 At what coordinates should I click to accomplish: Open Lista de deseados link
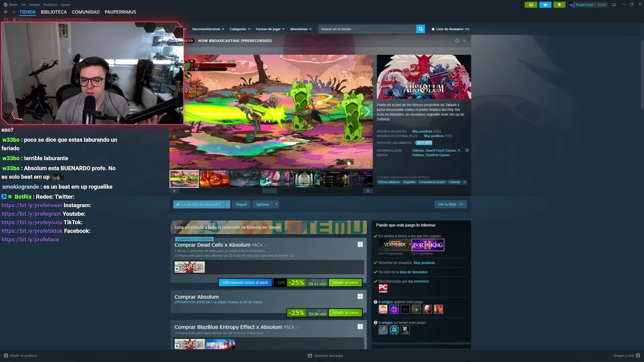tap(450, 29)
